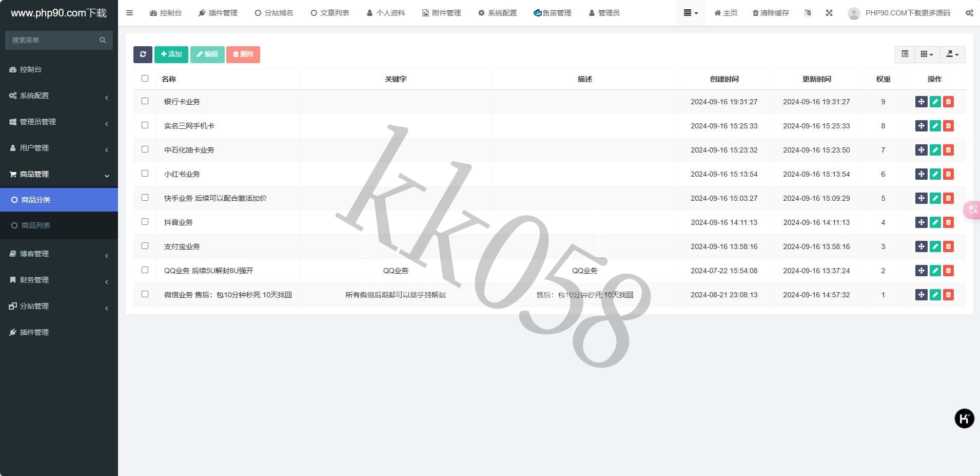
Task: Tick the checkbox for 中石化油卡业务
Action: tap(145, 149)
